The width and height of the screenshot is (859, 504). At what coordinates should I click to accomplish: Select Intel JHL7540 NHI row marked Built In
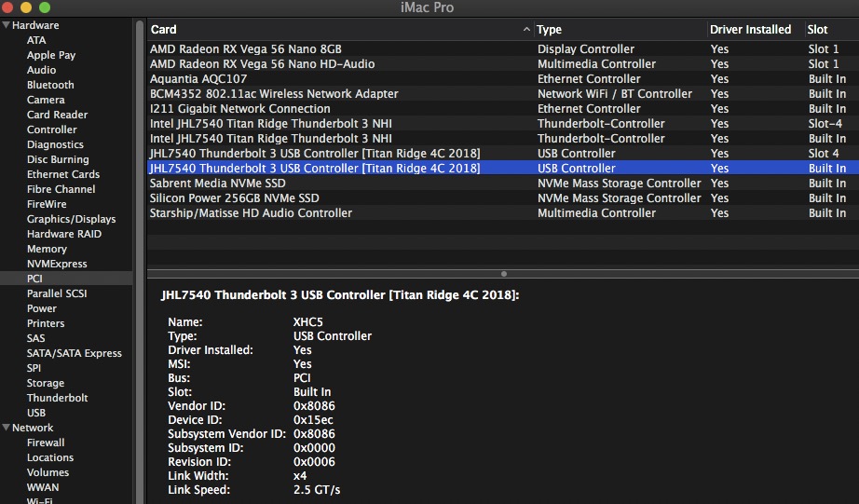503,138
